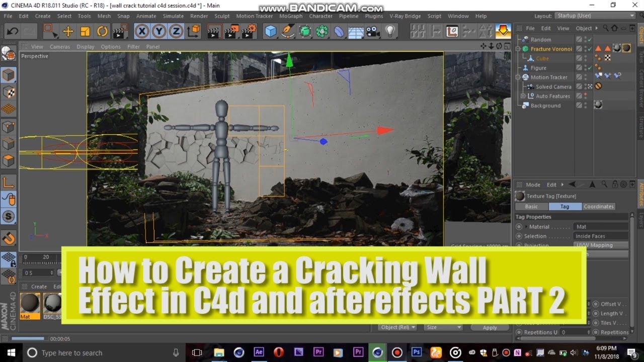644x362 pixels.
Task: Open the Deformer objects icon
Action: click(339, 31)
